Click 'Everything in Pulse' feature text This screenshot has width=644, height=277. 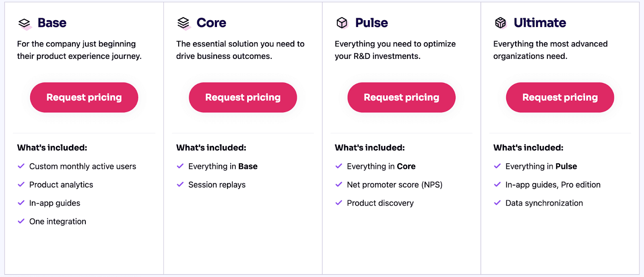(x=541, y=166)
